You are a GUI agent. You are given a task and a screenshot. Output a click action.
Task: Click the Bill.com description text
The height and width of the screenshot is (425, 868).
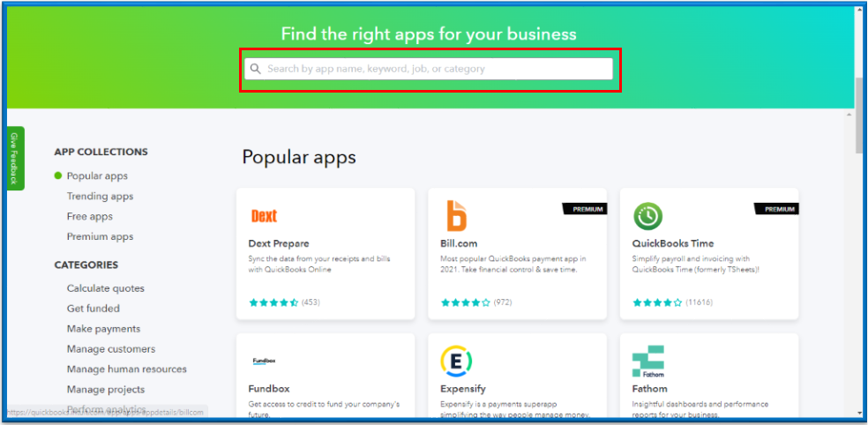(513, 264)
